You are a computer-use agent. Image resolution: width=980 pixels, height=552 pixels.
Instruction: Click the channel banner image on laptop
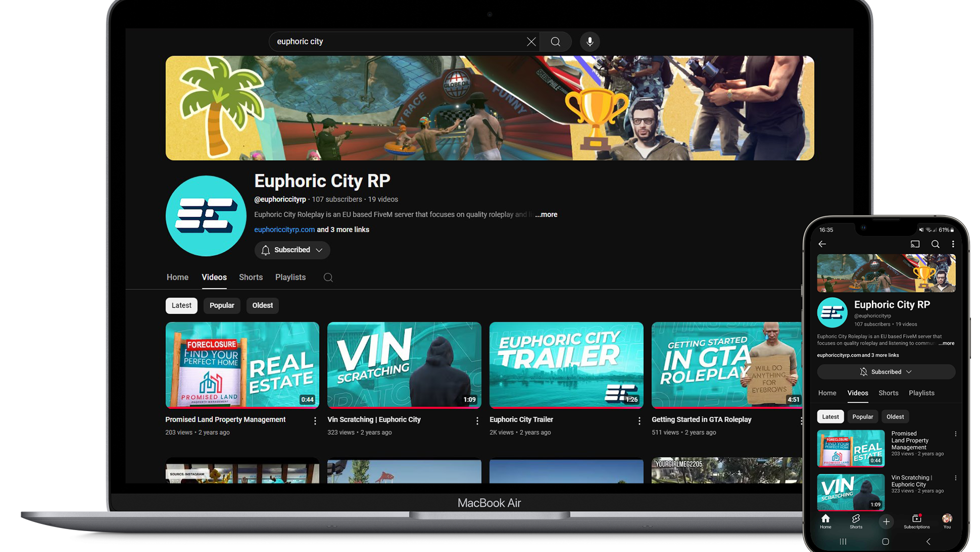[x=490, y=108]
